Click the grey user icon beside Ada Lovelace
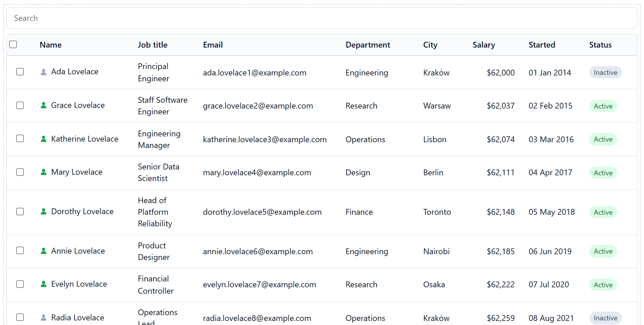 pos(43,72)
